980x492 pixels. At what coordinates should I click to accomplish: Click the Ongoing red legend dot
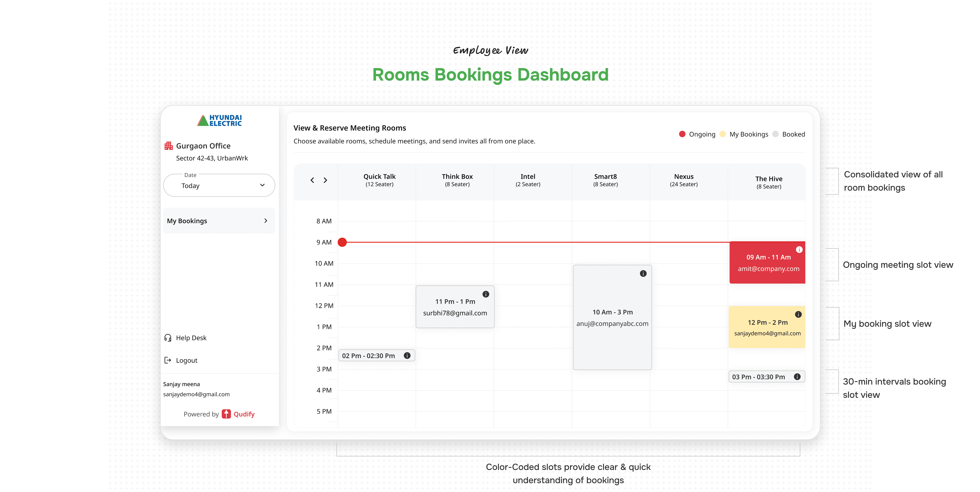pos(682,134)
